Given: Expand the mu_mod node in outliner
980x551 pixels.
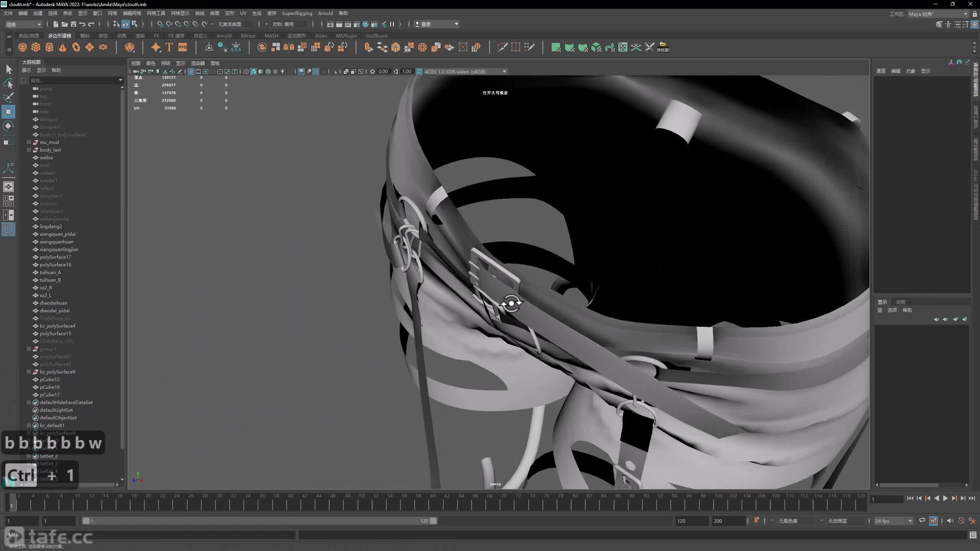Looking at the screenshot, I should click(29, 142).
